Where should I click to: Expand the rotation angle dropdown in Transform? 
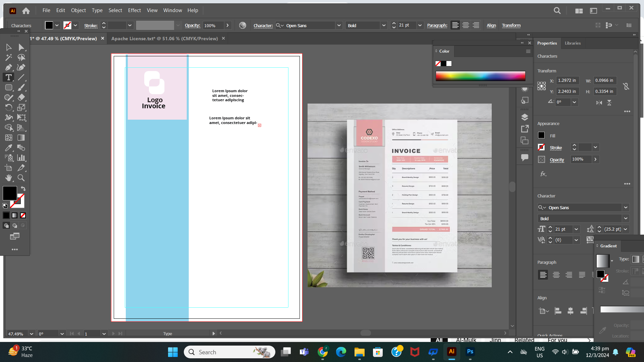click(x=574, y=102)
